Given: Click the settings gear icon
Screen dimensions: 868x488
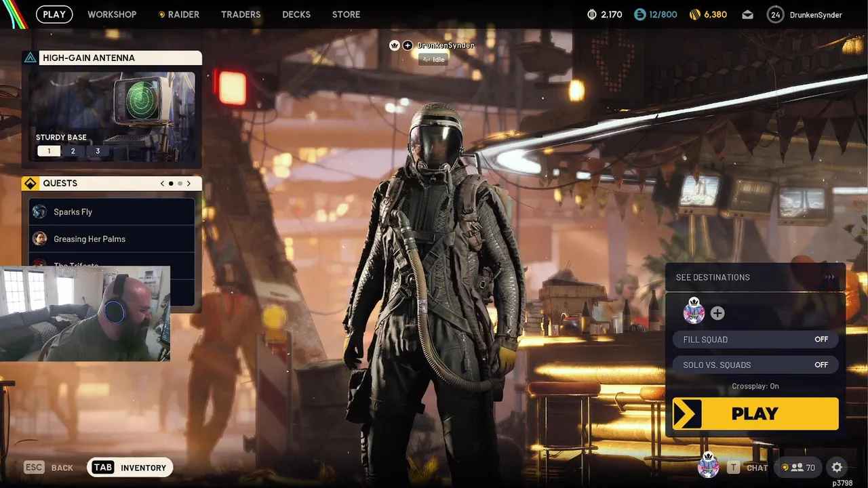Looking at the screenshot, I should [x=837, y=467].
